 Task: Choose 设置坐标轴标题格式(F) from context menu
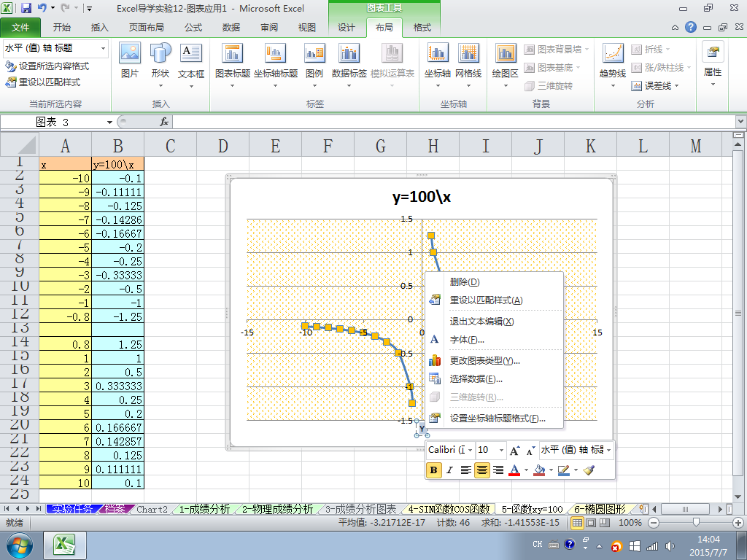coord(495,418)
